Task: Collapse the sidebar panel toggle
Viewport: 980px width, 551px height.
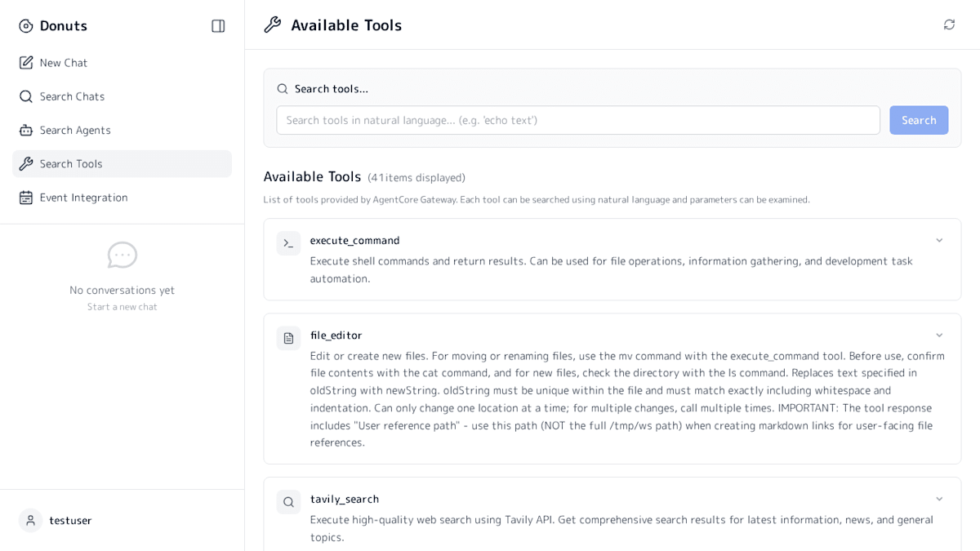Action: [218, 26]
